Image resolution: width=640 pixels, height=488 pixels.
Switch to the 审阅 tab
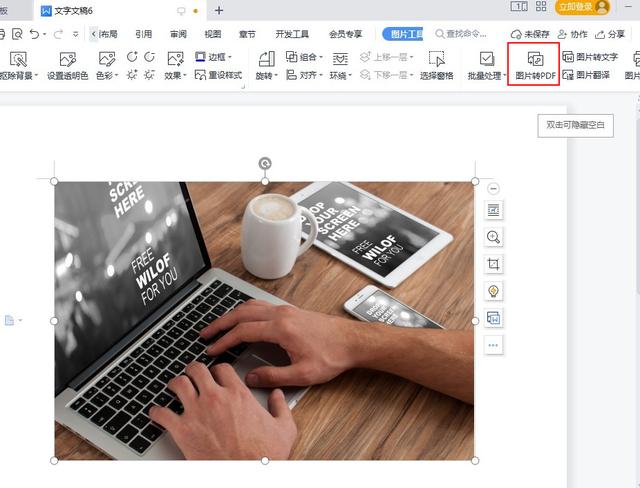click(x=178, y=34)
